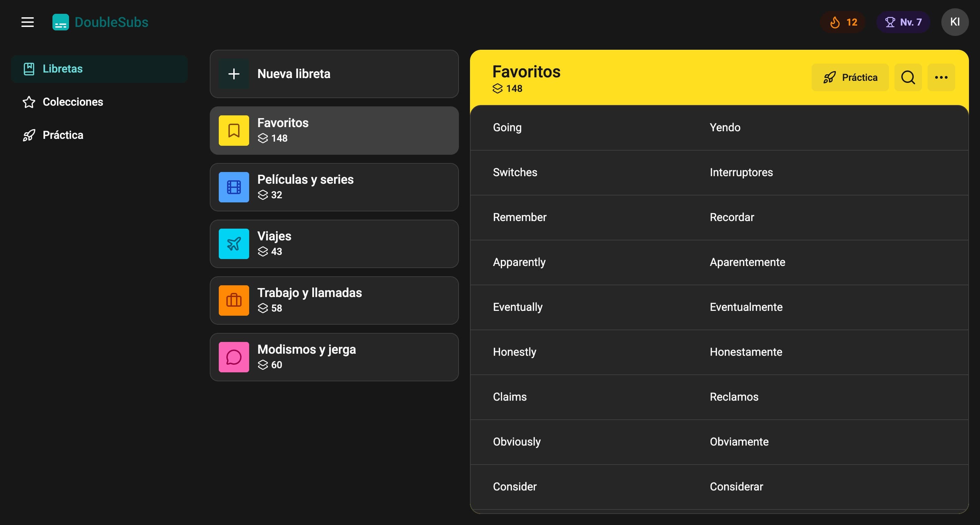The height and width of the screenshot is (525, 980).
Task: Click the Nueva libreta button
Action: click(334, 74)
